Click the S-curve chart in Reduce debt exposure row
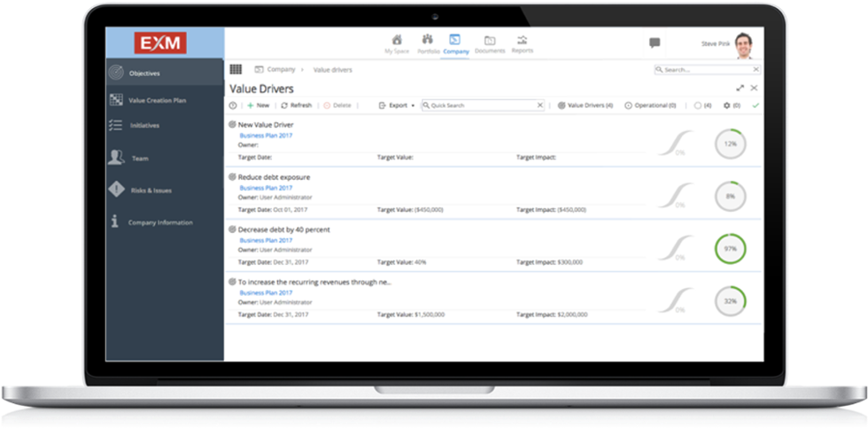The width and height of the screenshot is (868, 428). click(675, 196)
